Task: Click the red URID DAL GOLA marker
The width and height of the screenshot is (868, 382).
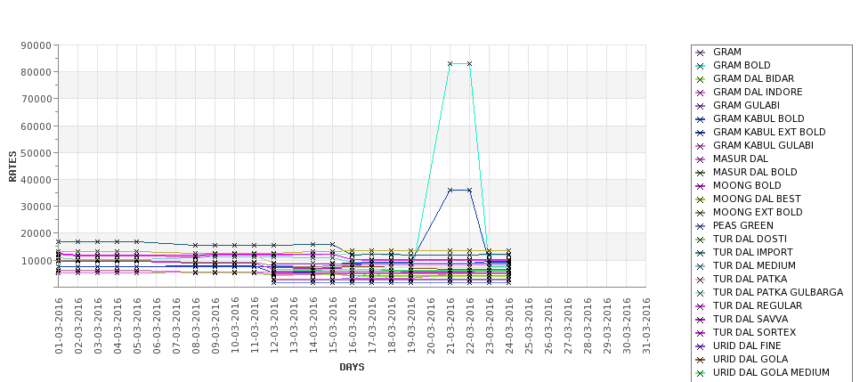Action: click(x=701, y=360)
